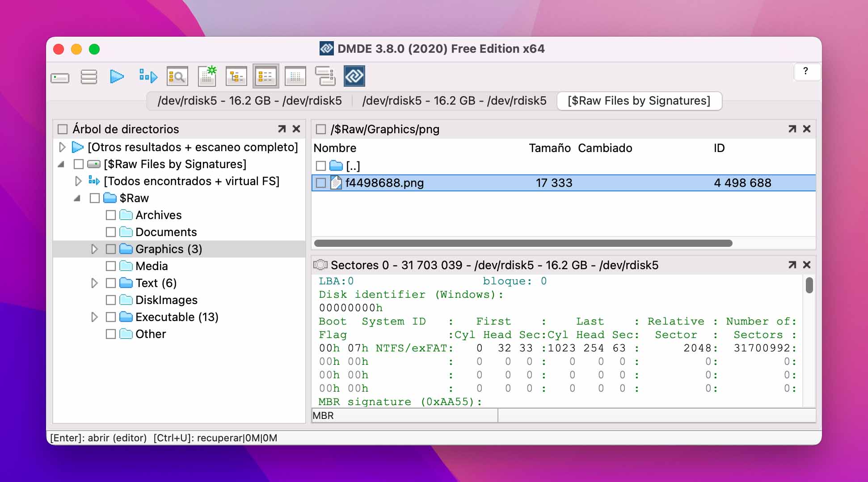Switch to the [$Raw Files by Signatures] tab

tap(639, 101)
